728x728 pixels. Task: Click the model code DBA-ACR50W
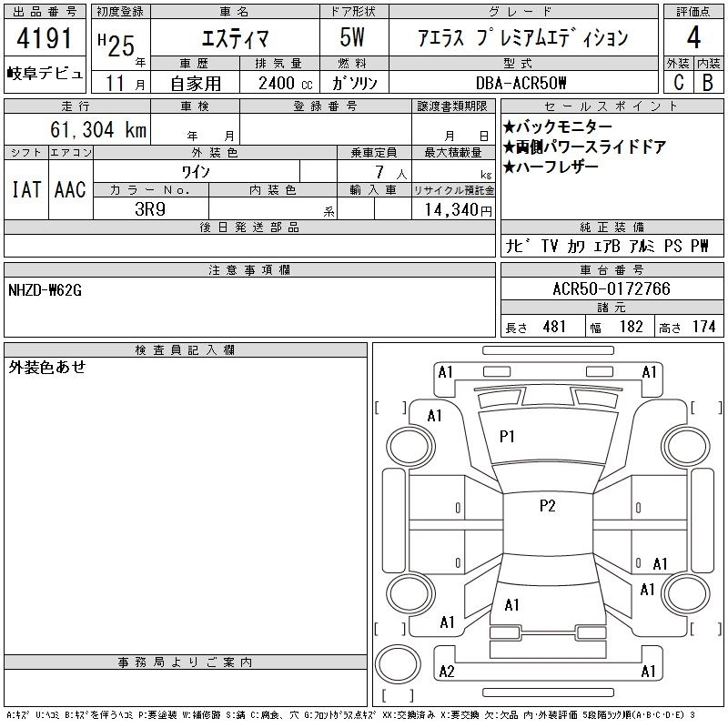[x=521, y=83]
